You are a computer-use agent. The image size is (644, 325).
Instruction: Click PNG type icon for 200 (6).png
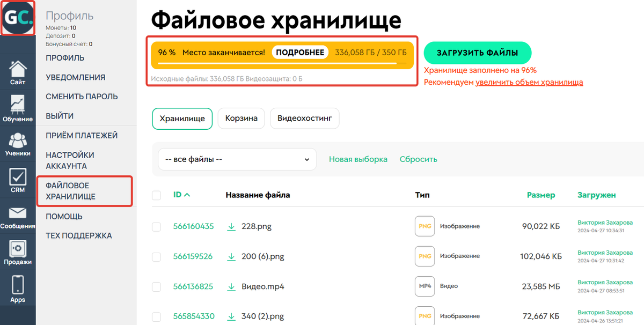click(425, 256)
